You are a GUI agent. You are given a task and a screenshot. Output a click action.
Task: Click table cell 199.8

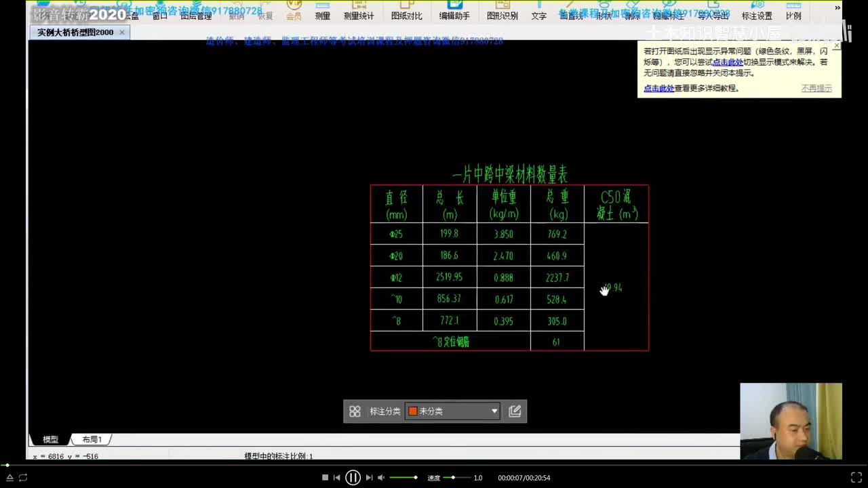click(449, 234)
